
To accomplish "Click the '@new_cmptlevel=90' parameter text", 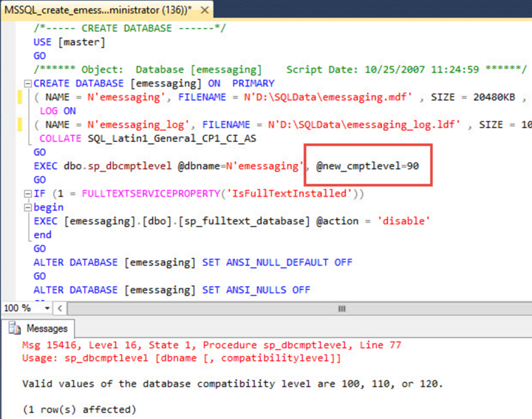I will (x=367, y=166).
